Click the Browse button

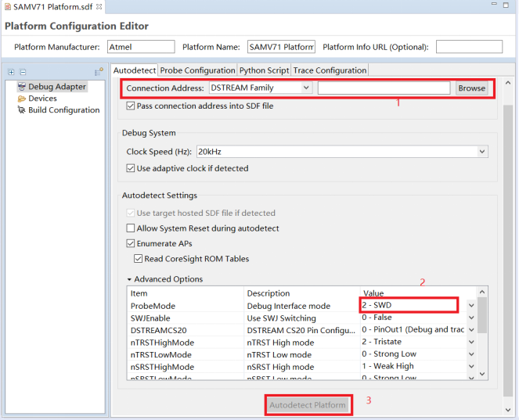coord(471,88)
